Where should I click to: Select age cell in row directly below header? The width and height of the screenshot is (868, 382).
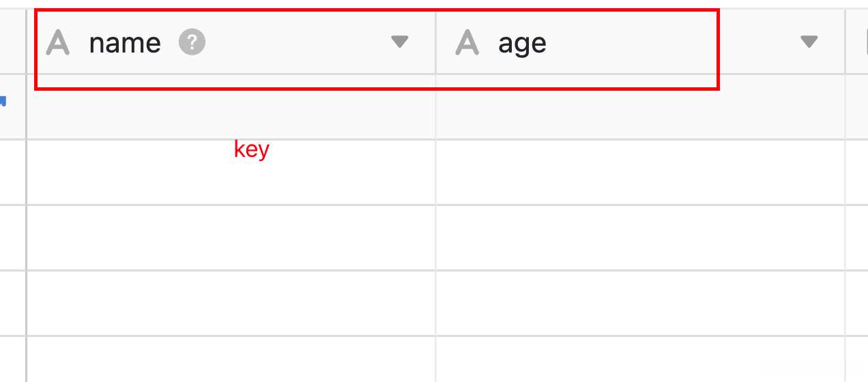(640, 107)
